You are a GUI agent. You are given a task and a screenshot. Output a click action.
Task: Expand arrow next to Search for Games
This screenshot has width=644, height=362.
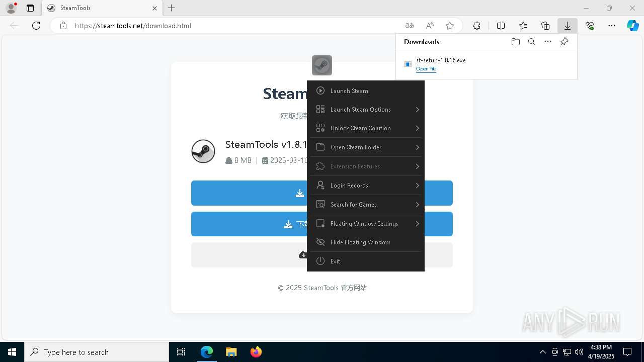pos(418,205)
